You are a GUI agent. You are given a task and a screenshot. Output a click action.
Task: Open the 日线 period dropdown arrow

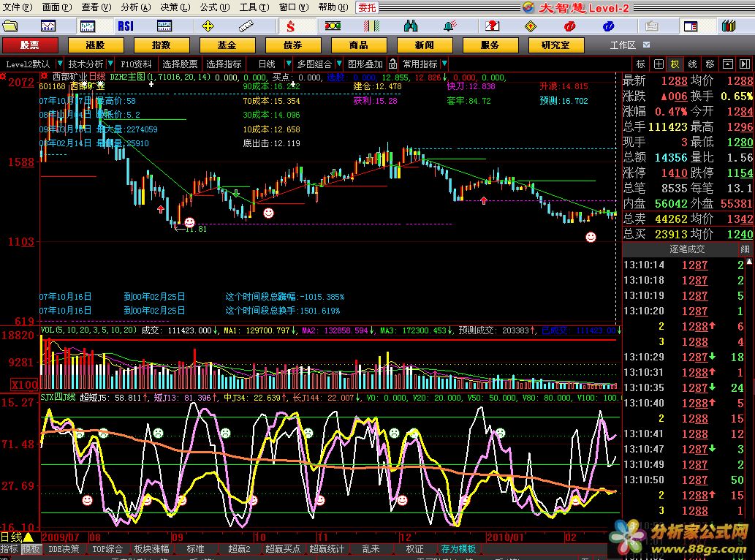coord(289,64)
